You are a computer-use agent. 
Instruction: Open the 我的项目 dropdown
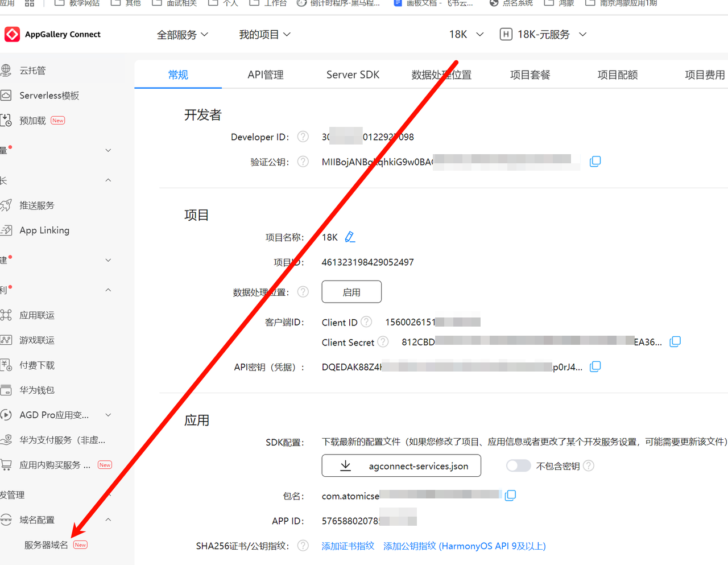(264, 35)
